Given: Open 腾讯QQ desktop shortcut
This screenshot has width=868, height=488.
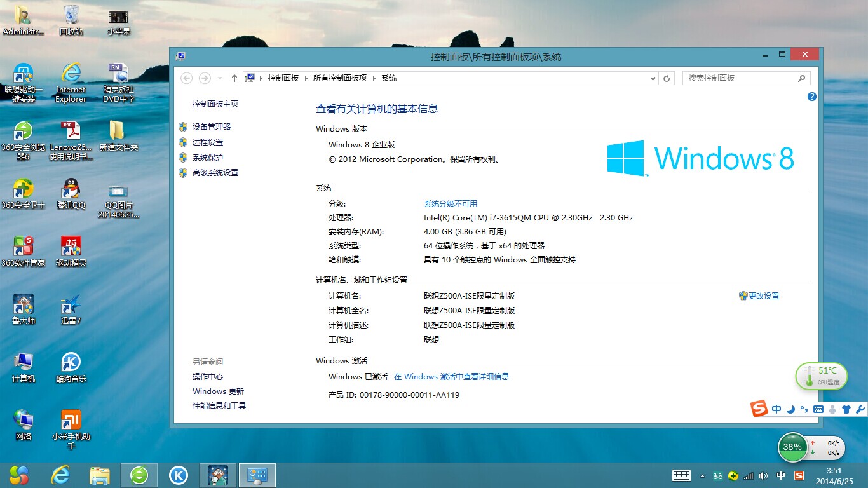Looking at the screenshot, I should pyautogui.click(x=71, y=194).
